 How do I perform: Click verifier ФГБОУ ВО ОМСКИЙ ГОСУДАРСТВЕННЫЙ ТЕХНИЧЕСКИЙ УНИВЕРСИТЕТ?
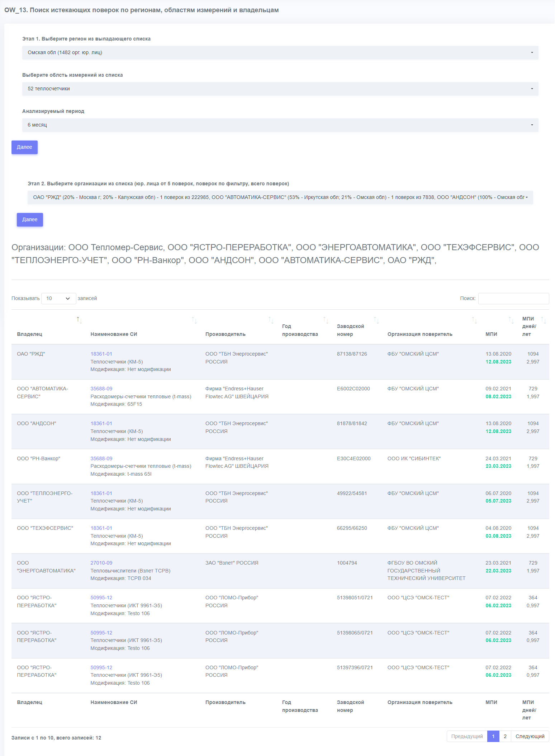coord(427,571)
